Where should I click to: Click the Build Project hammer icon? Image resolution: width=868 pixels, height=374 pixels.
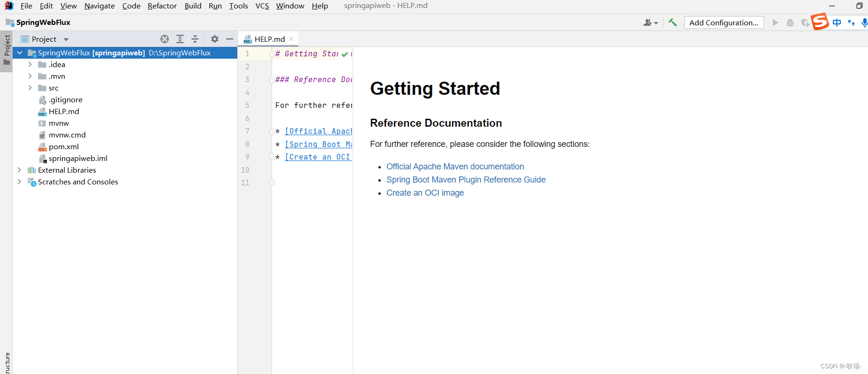click(672, 23)
